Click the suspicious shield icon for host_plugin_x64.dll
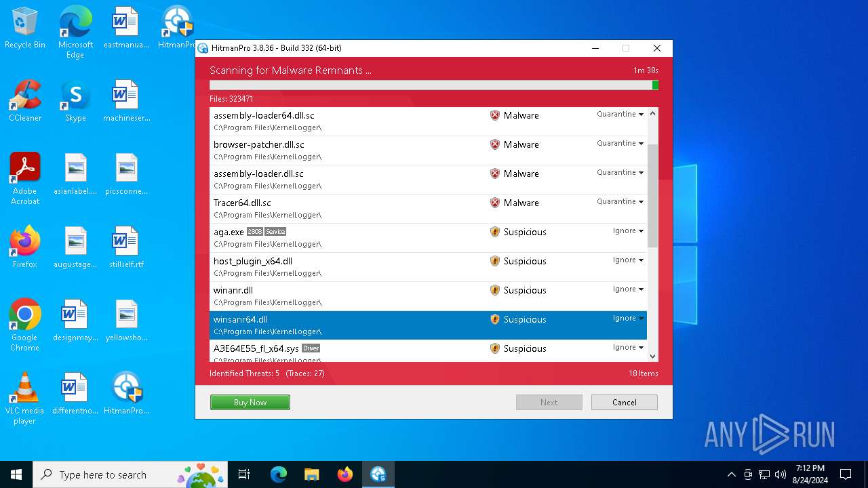 pyautogui.click(x=495, y=261)
